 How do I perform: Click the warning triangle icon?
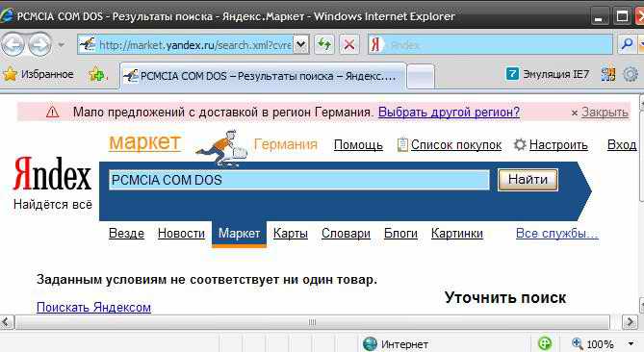tap(52, 112)
